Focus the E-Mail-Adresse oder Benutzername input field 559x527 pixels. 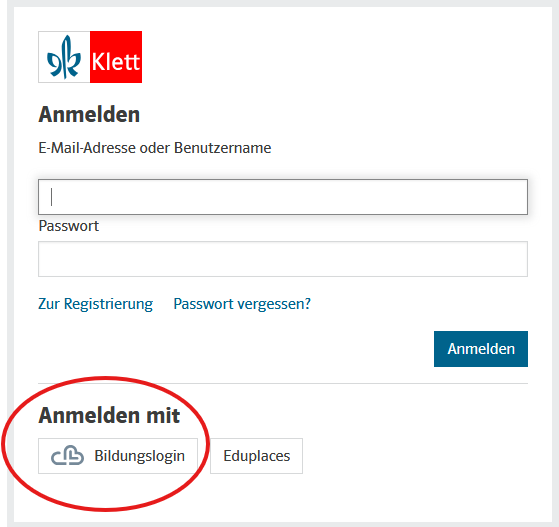click(x=283, y=197)
